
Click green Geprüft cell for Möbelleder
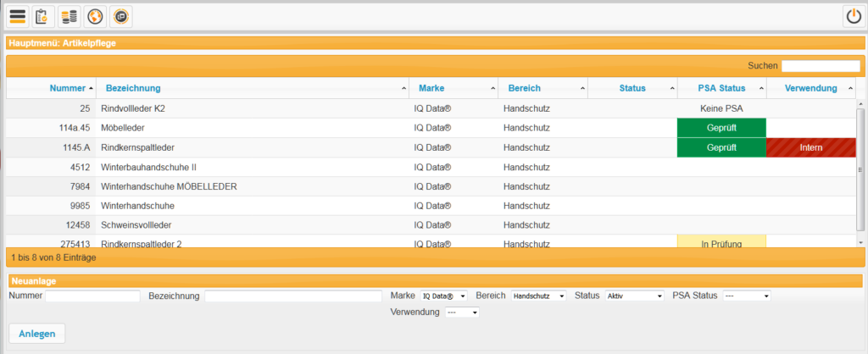coord(722,129)
